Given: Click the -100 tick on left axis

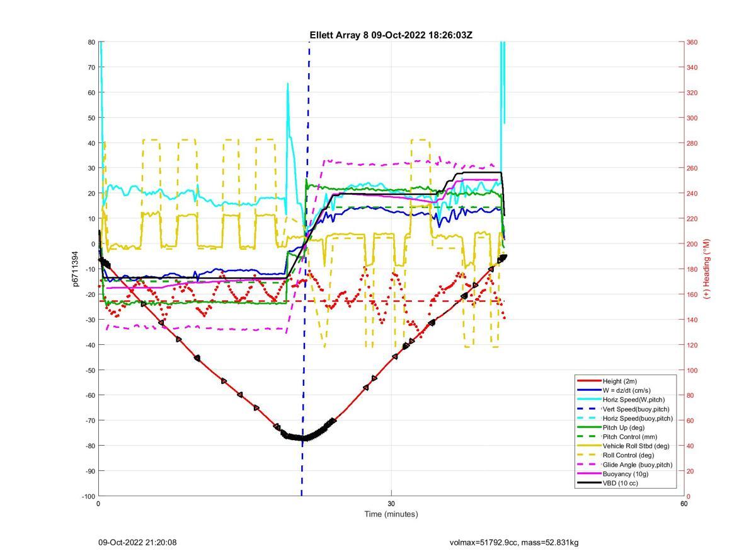Looking at the screenshot, I should [88, 496].
